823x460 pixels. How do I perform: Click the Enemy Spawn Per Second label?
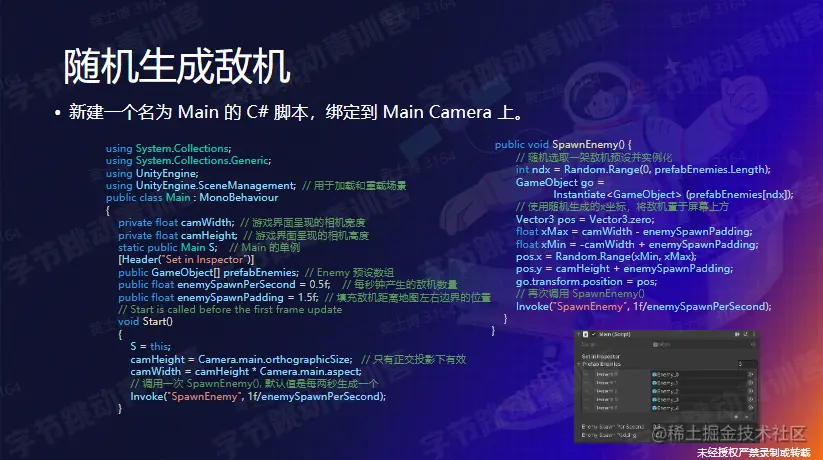[613, 427]
